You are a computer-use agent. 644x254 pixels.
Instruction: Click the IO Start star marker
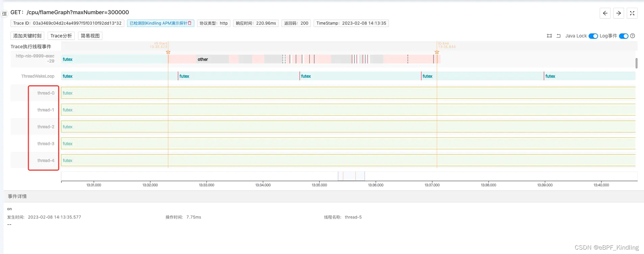coord(168,52)
